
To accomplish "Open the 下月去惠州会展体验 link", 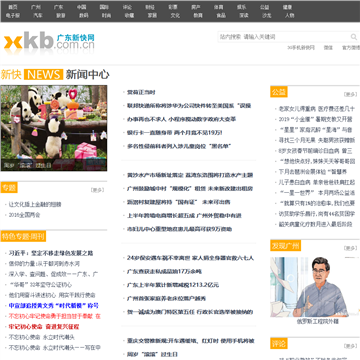I will 313,172.
